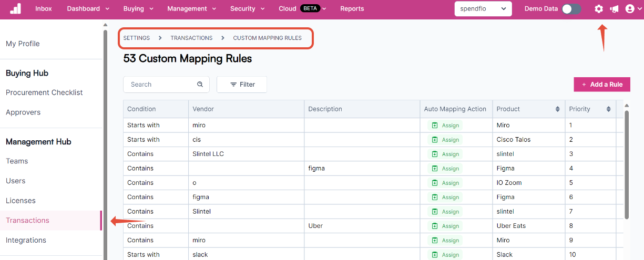This screenshot has width=644, height=260.
Task: Click the Assign action in IO Zoom row
Action: (x=445, y=183)
